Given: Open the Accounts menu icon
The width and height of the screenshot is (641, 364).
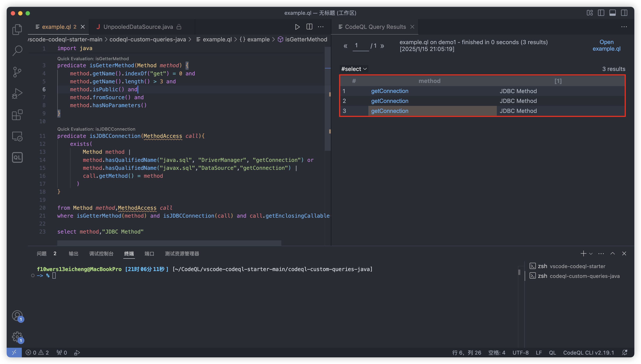Looking at the screenshot, I should tap(17, 316).
